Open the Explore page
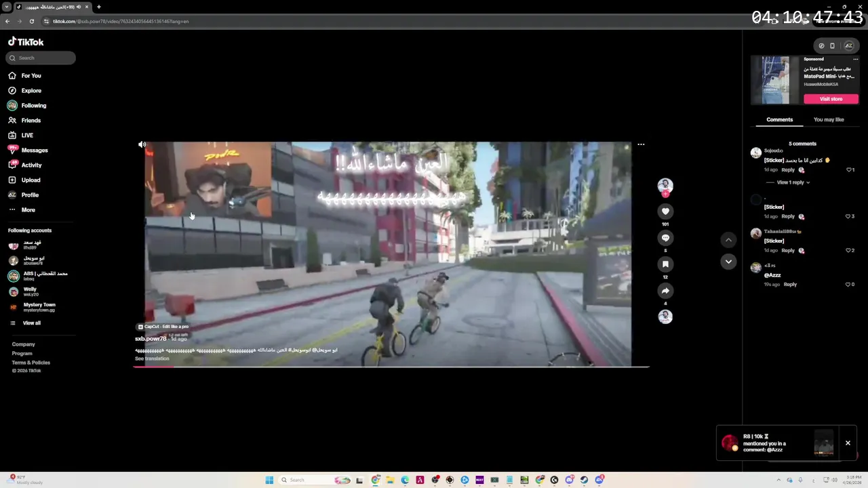868x488 pixels. (x=25, y=90)
